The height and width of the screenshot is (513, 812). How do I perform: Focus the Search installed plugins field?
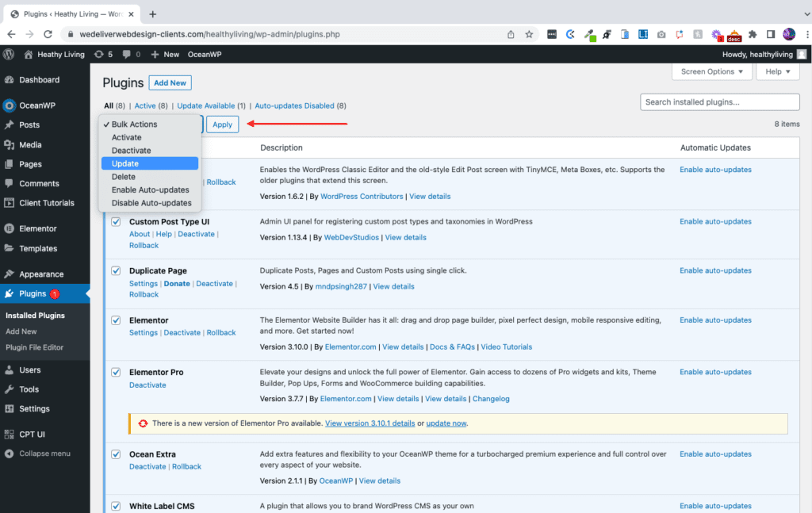coord(719,102)
